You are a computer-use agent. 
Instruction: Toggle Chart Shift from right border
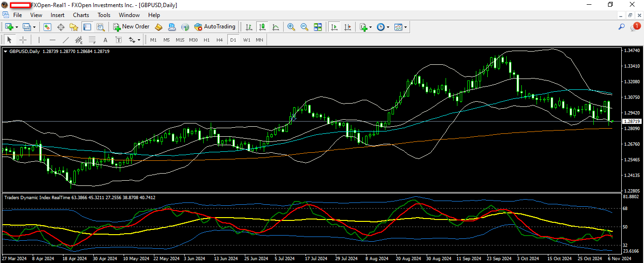(348, 27)
